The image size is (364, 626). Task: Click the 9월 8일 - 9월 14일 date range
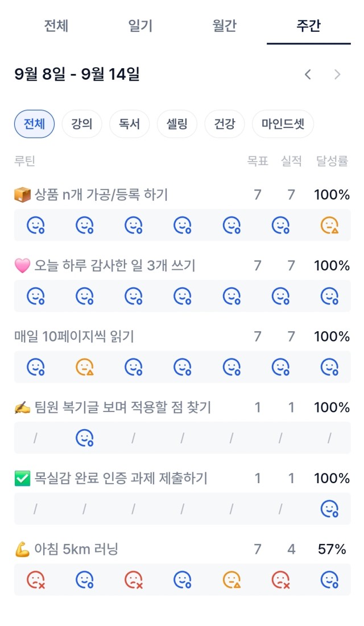point(77,75)
